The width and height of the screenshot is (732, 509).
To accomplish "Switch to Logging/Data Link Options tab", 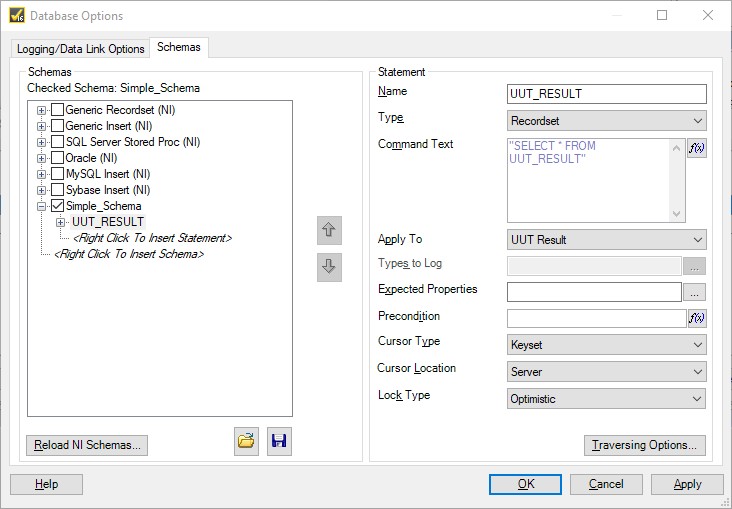I will click(80, 49).
